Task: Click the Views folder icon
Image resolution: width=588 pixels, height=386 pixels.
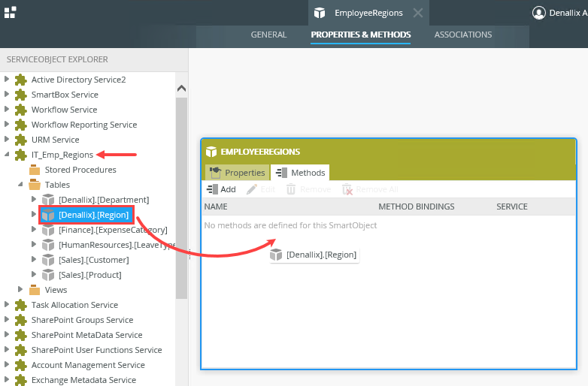Action: 35,290
